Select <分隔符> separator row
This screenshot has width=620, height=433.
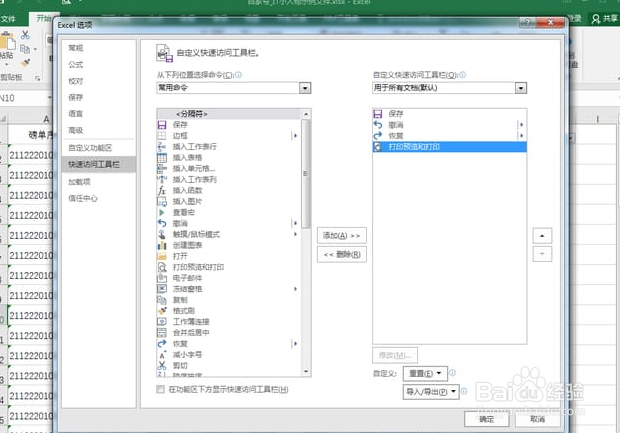(x=229, y=114)
